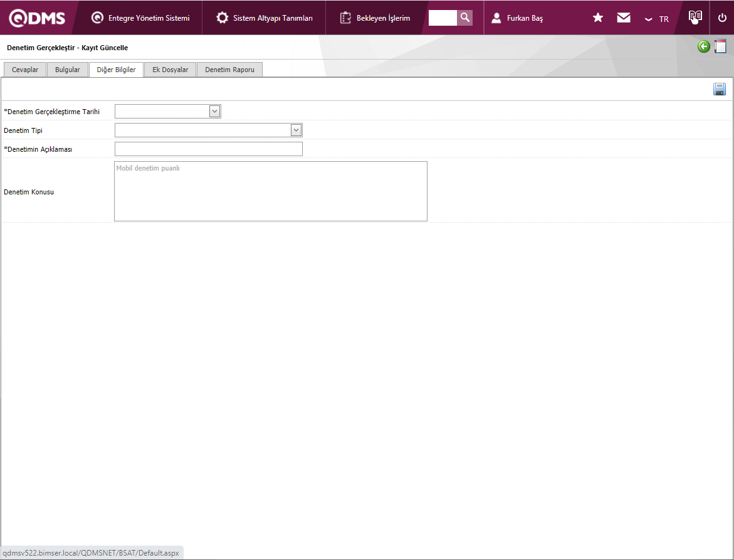The image size is (734, 560).
Task: Log out using the power icon
Action: coord(722,18)
